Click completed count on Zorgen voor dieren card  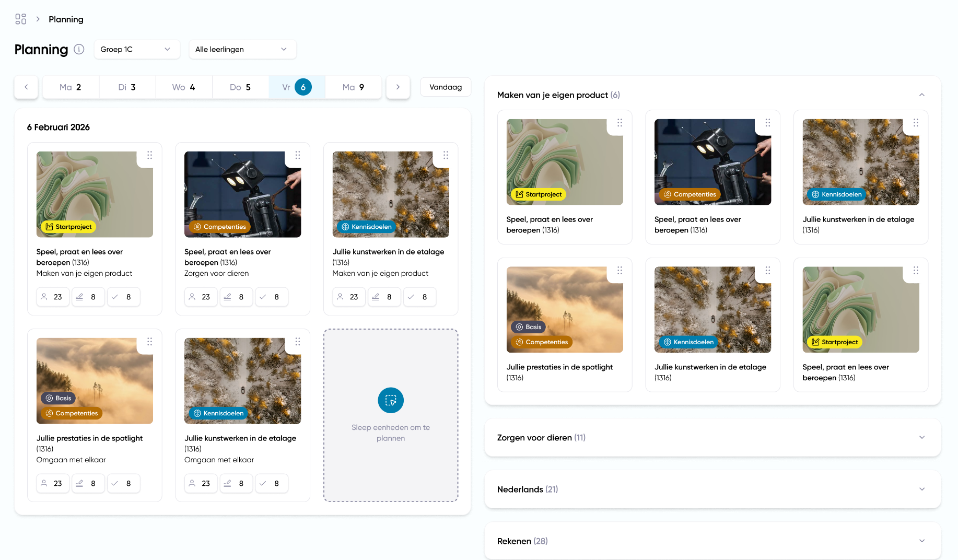[x=272, y=297]
